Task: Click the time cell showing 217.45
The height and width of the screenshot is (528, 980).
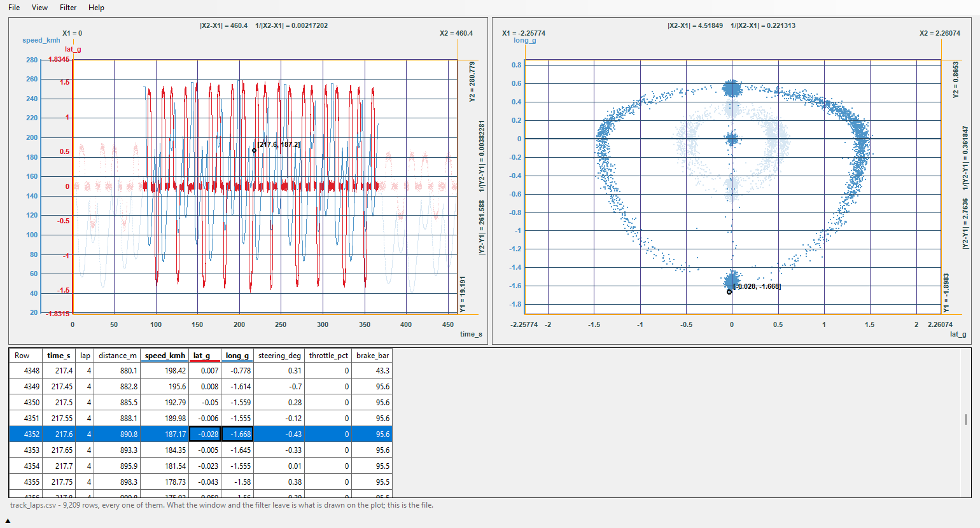Action: [x=59, y=387]
